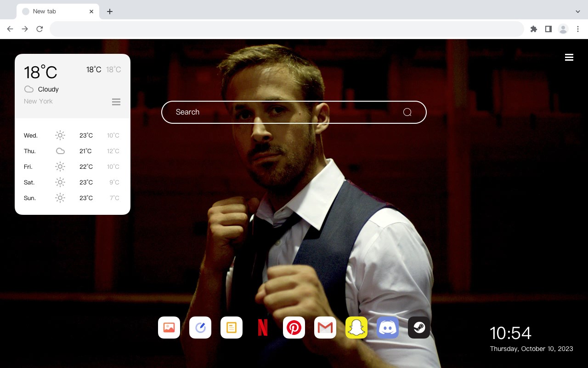This screenshot has width=588, height=368.
Task: Focus the browser address bar
Action: click(287, 29)
